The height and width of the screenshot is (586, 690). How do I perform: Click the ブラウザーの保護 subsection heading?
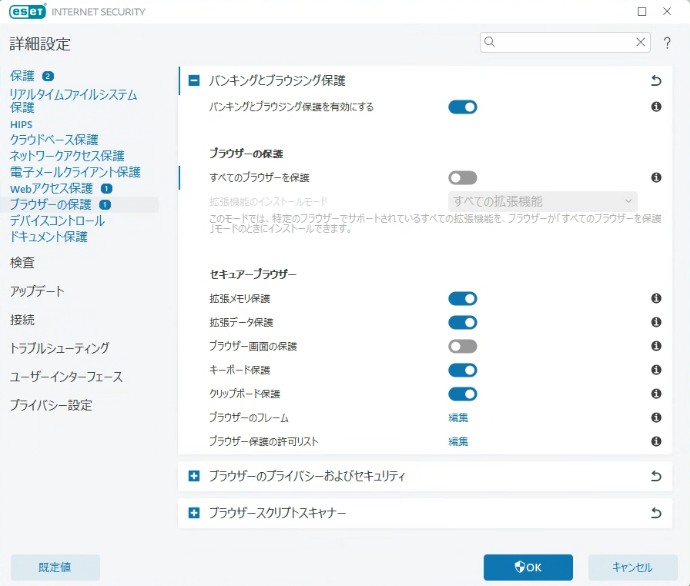[x=246, y=154]
